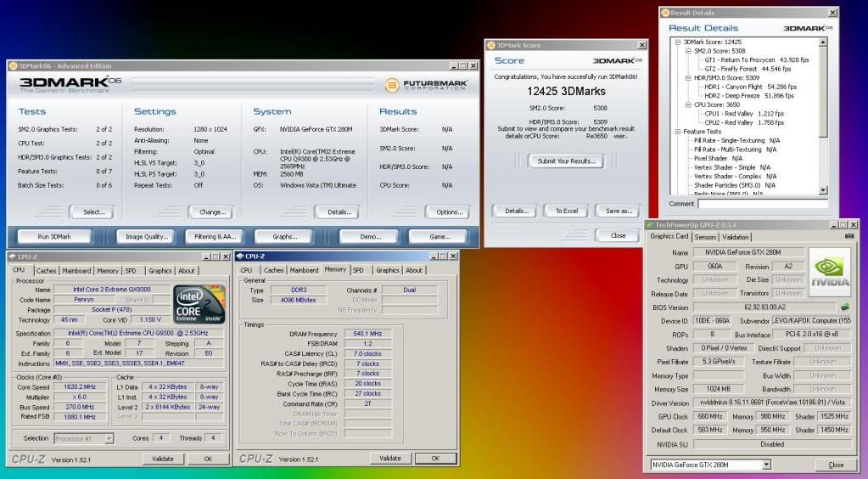Click the BIOS save chip icon in GPU-Z

click(845, 307)
